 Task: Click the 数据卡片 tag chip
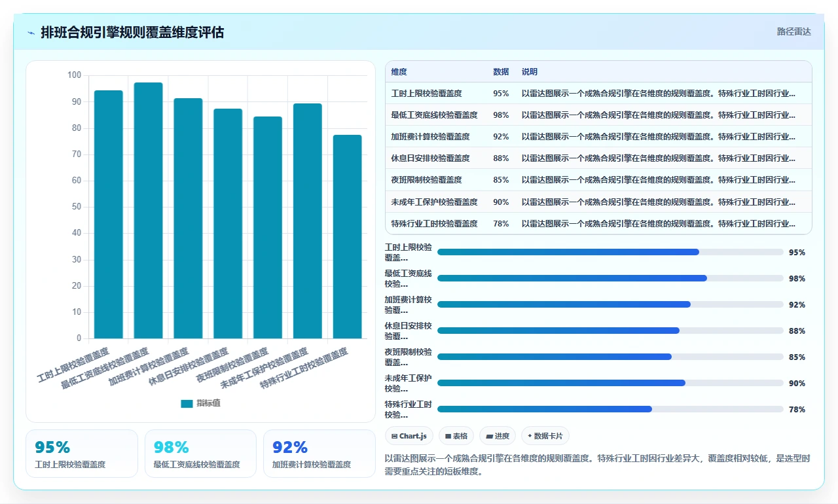coord(545,436)
